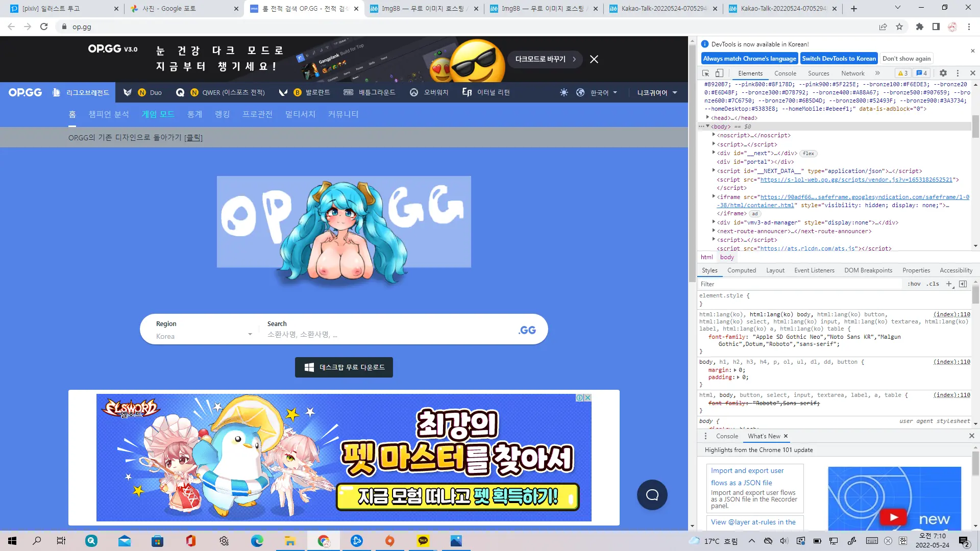Open the 니코귀여어 account dropdown

click(657, 92)
